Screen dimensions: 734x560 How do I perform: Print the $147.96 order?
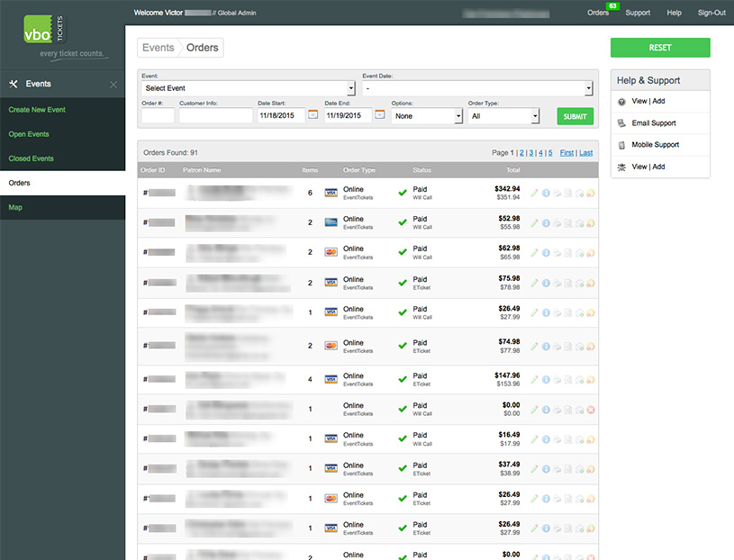(x=557, y=379)
